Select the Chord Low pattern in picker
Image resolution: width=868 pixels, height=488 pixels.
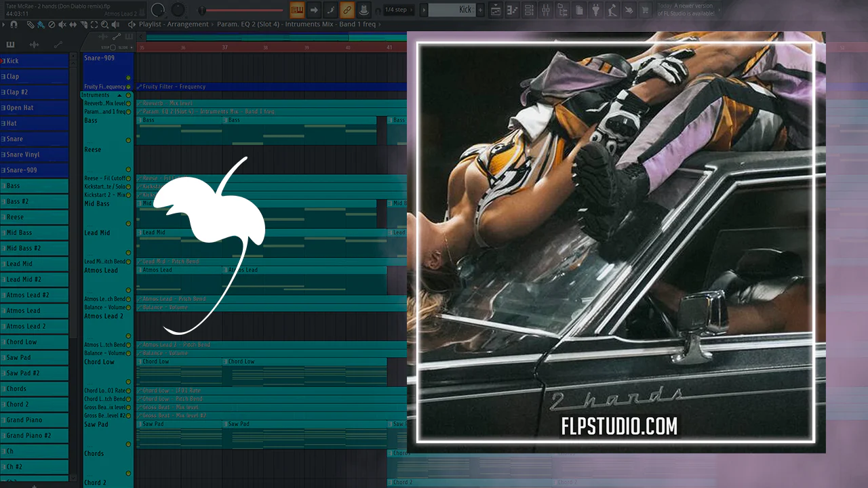point(35,342)
